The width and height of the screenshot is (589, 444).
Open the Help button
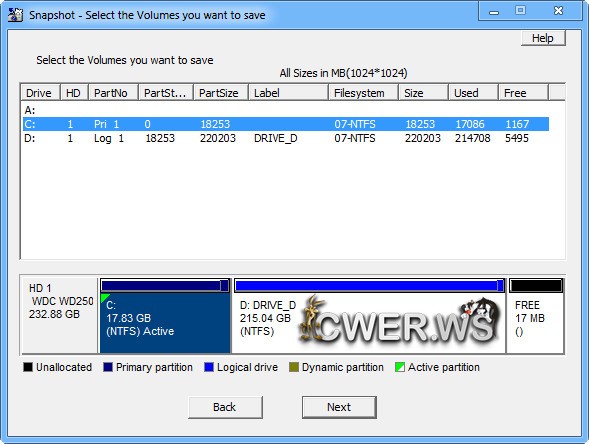(x=543, y=38)
